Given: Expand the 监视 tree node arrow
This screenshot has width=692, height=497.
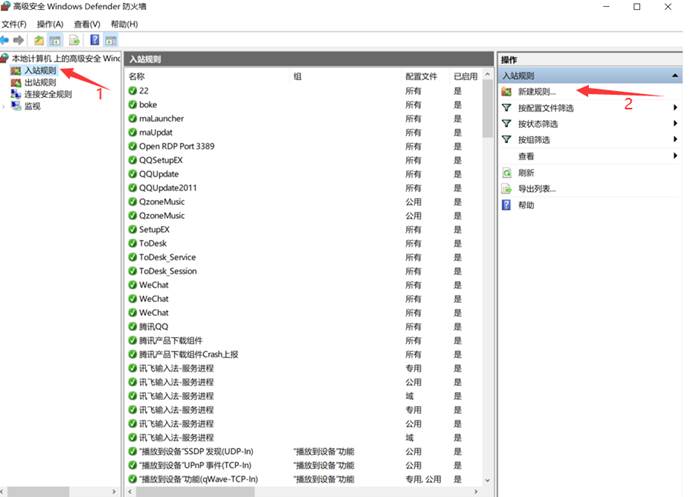Looking at the screenshot, I should [4, 106].
